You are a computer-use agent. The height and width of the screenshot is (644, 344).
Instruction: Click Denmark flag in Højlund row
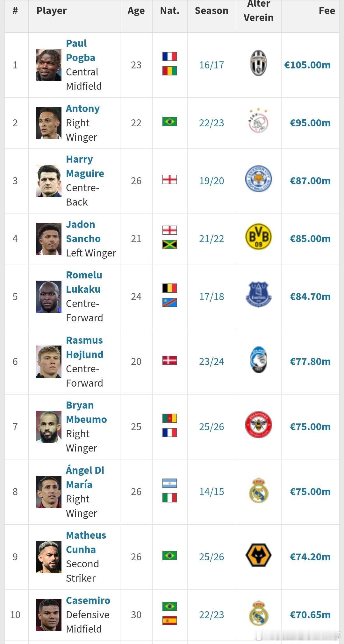coord(169,360)
